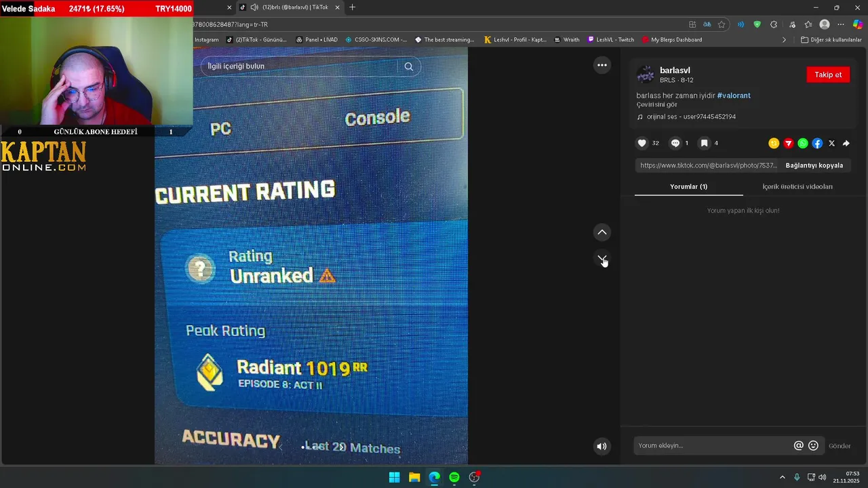Open the browser extensions icon
868x488 pixels.
(774, 24)
